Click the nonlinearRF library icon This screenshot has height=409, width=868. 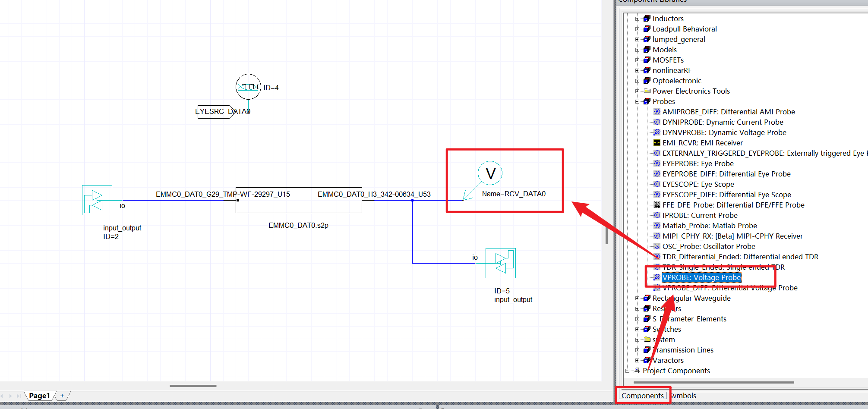[647, 70]
